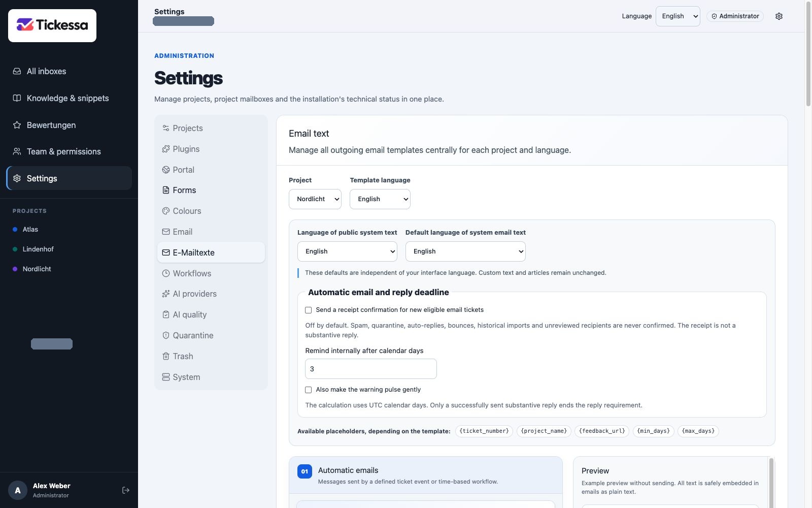Viewport: 812px width, 508px height.
Task: Open the header Language dropdown
Action: coord(678,16)
